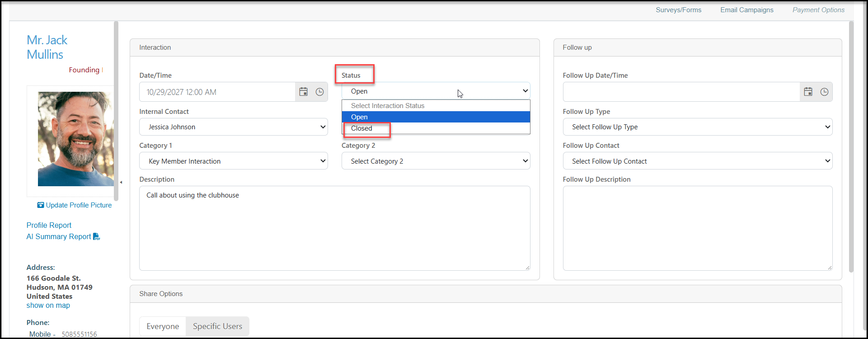This screenshot has width=868, height=339.
Task: Click into the Description text area
Action: (334, 228)
